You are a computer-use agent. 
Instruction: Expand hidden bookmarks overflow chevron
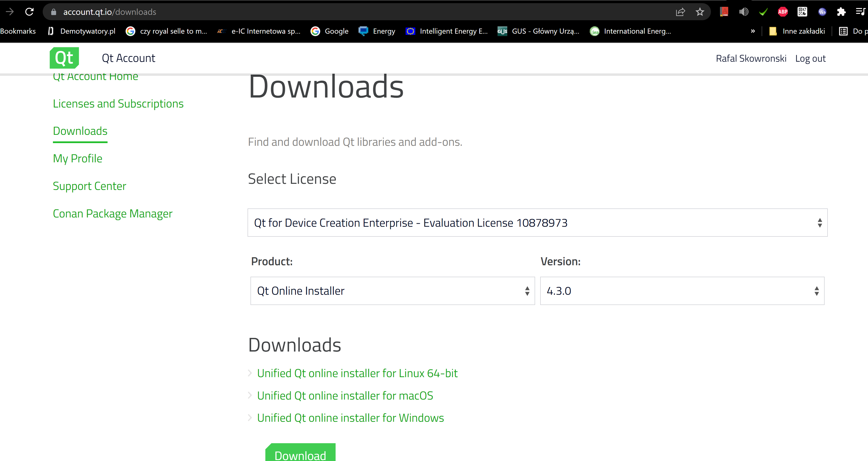click(752, 31)
